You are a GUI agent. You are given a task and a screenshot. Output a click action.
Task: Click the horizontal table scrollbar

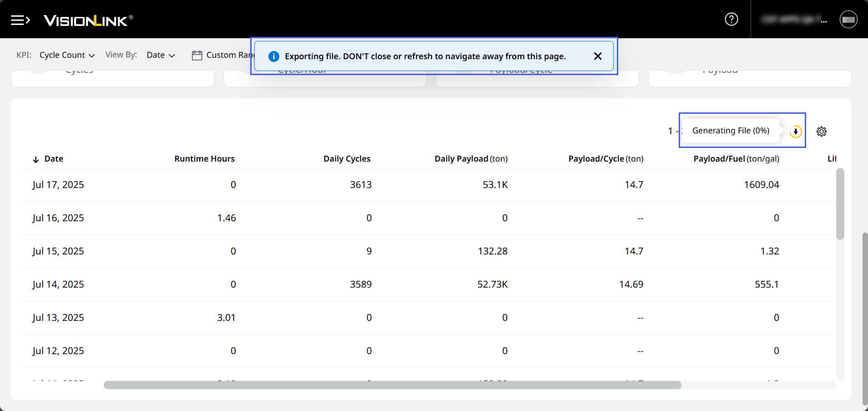(x=392, y=385)
